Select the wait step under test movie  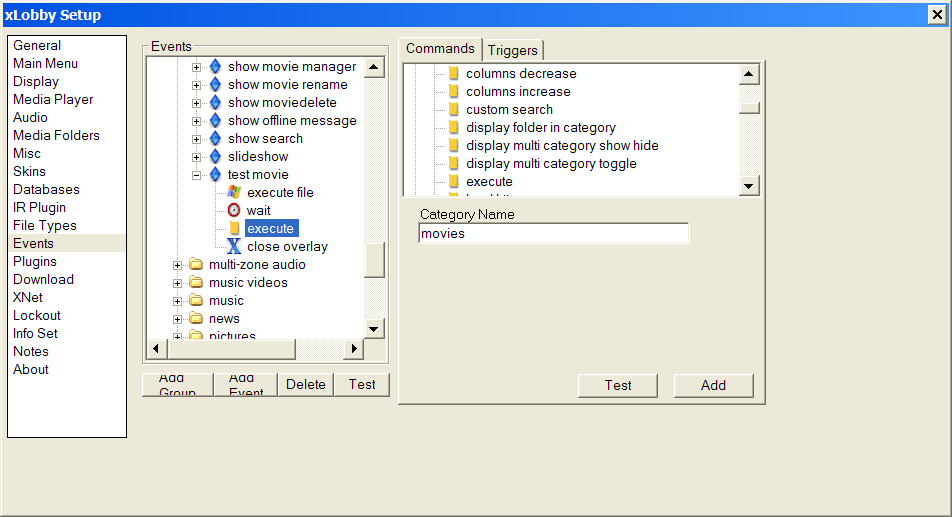tap(259, 211)
